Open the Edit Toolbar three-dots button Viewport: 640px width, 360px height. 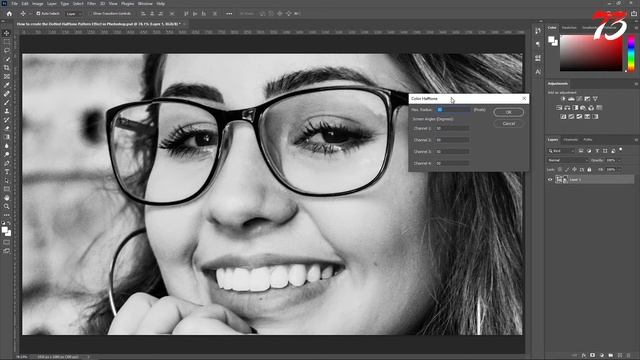point(7,215)
